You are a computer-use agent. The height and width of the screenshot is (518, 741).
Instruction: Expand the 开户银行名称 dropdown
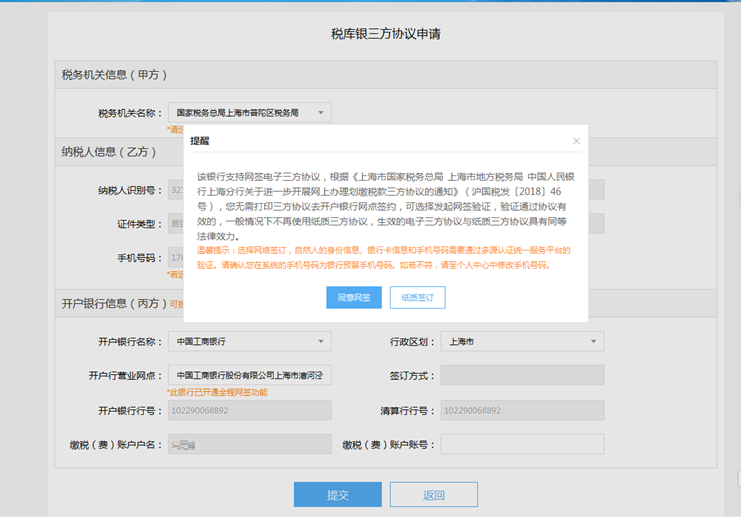point(248,342)
